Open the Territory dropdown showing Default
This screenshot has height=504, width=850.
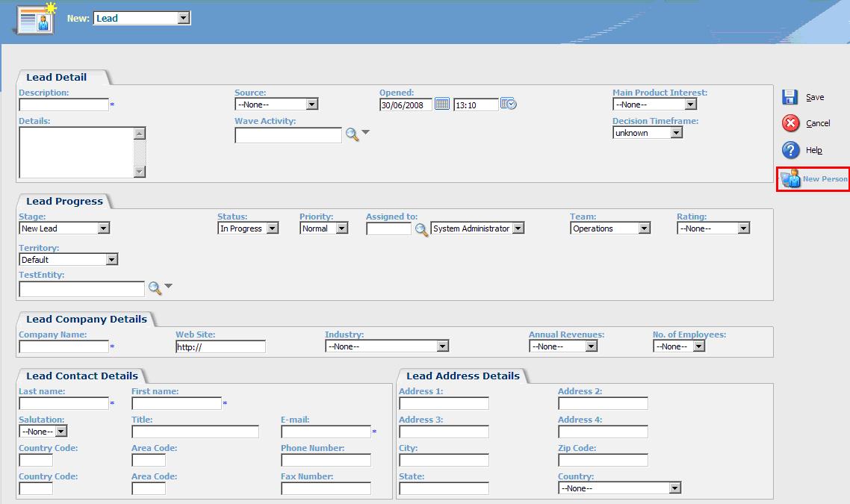(68, 260)
